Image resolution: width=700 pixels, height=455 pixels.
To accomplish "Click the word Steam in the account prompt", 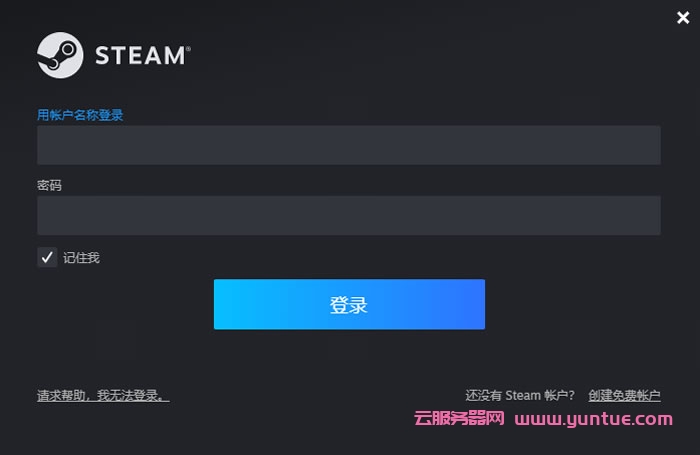I will [523, 396].
